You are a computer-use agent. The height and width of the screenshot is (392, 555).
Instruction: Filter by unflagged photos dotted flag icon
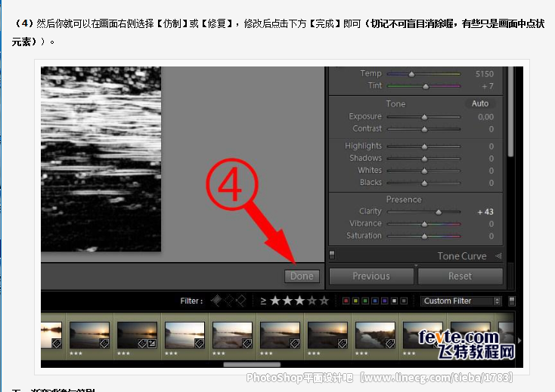[228, 301]
